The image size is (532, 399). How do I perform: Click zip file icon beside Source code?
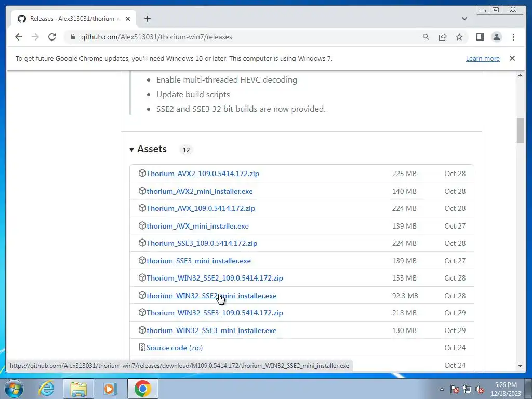tap(142, 347)
